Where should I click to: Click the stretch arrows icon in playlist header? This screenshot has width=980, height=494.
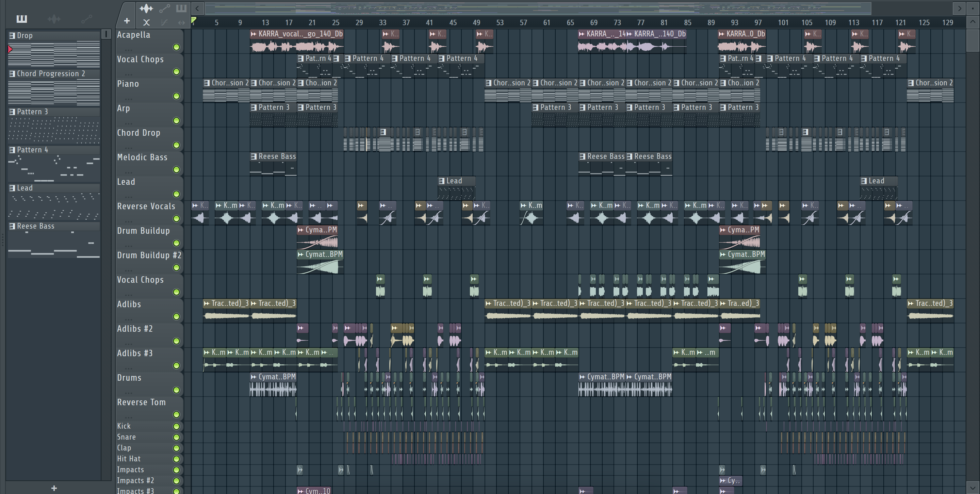(181, 22)
